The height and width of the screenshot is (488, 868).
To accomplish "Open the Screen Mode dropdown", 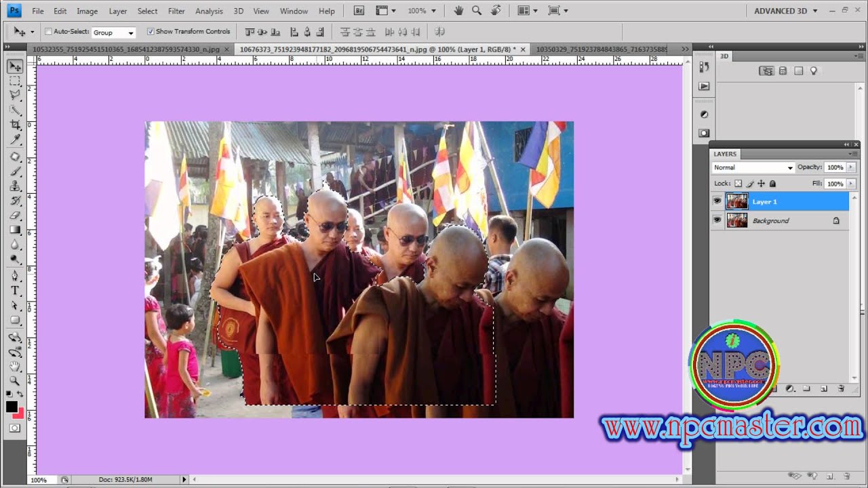I will click(558, 11).
